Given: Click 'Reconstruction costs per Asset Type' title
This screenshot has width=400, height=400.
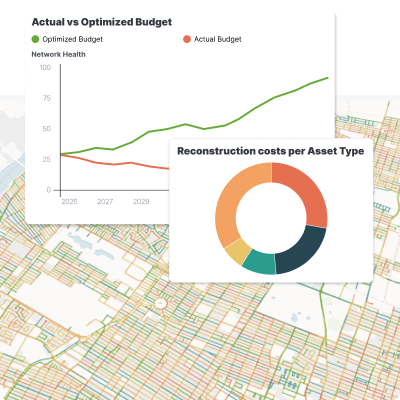Looking at the screenshot, I should click(x=270, y=151).
